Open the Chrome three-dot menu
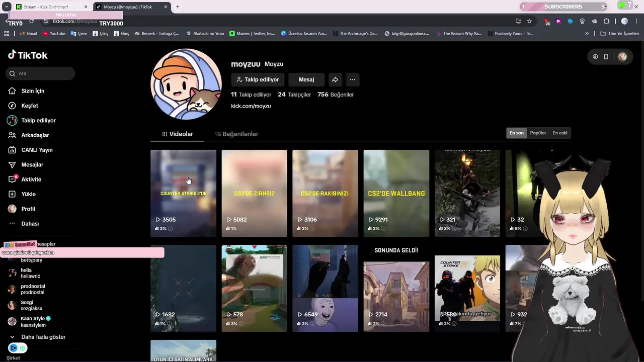This screenshot has width=644, height=362. [636, 21]
